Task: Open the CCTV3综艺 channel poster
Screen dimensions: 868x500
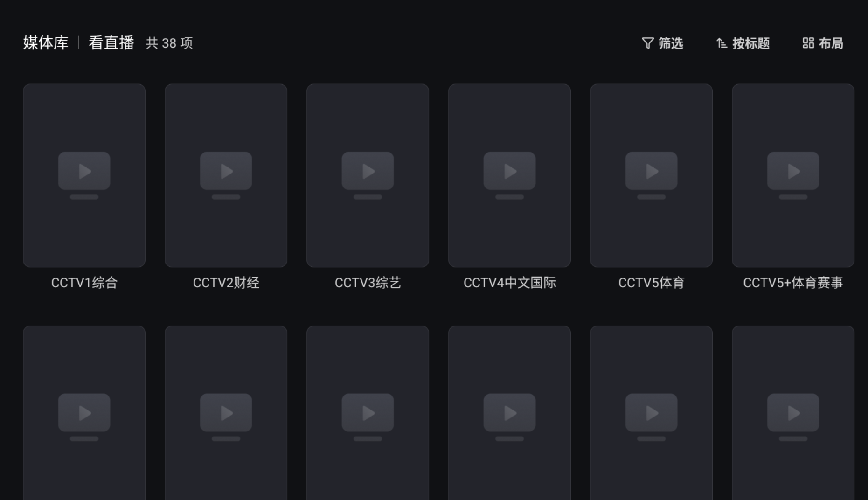Action: pyautogui.click(x=368, y=175)
